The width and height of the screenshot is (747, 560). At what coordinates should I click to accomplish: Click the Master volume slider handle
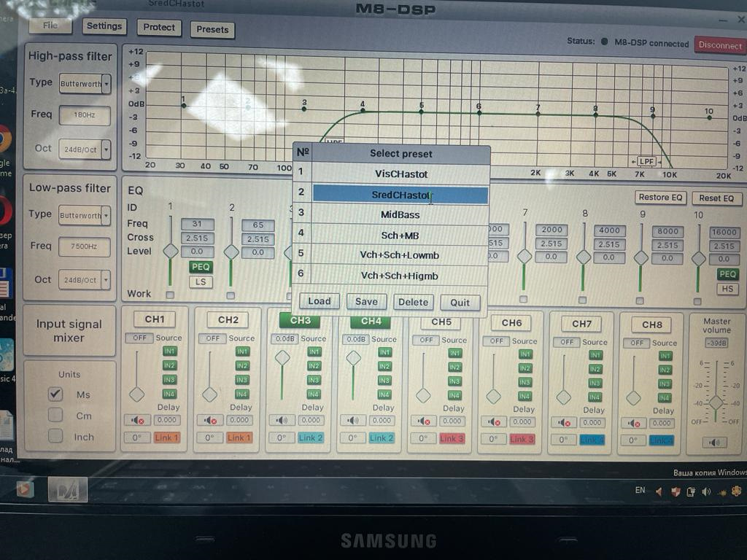click(716, 402)
